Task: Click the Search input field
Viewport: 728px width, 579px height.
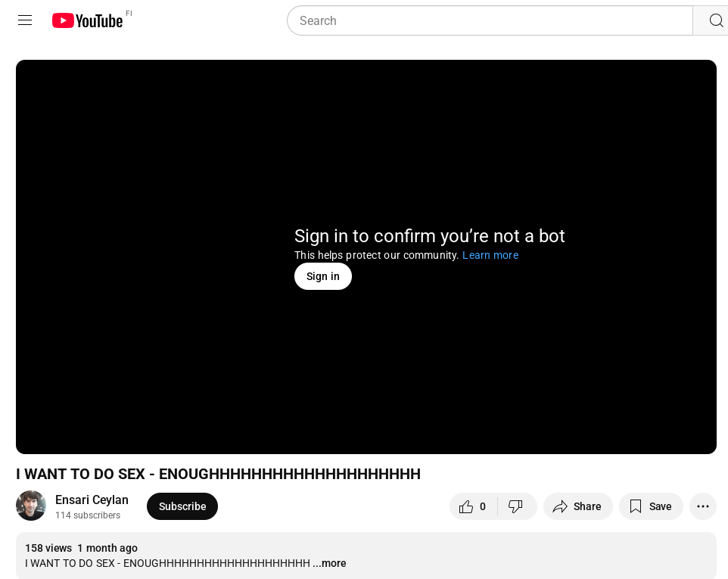Action: click(490, 20)
